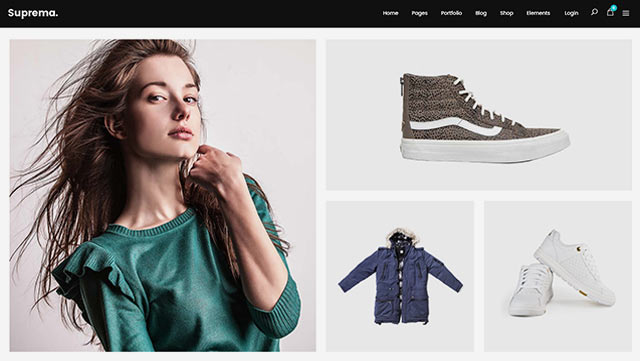The width and height of the screenshot is (640, 361).
Task: Click the teal cart item count badge
Action: (x=613, y=8)
